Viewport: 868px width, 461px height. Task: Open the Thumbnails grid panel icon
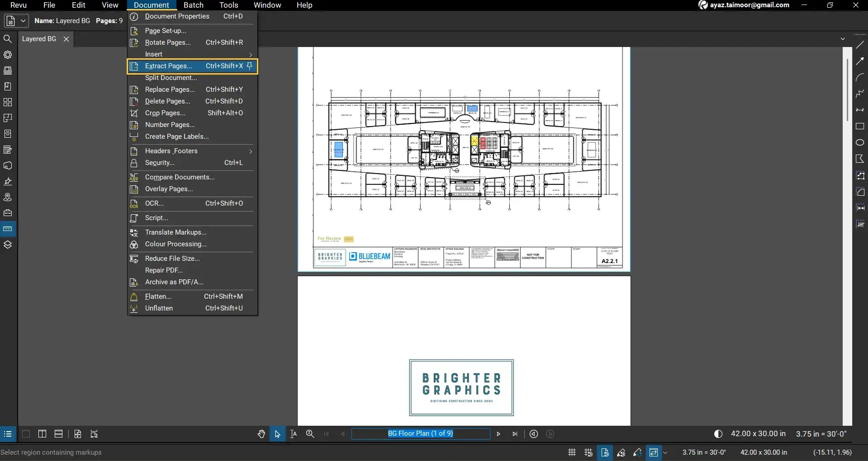point(8,102)
